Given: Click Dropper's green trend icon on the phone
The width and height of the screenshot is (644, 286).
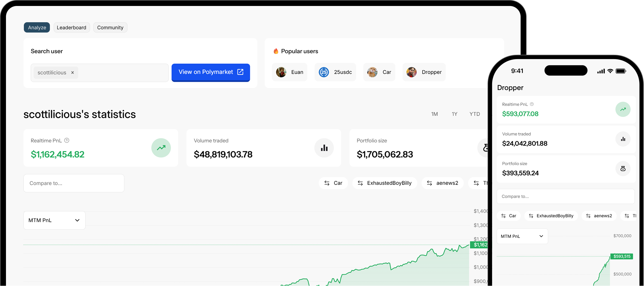Looking at the screenshot, I should [x=623, y=109].
